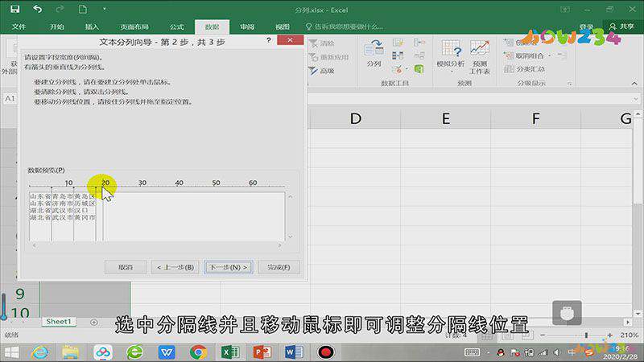Viewport: 644px width, 362px height.
Task: Click data preview scroll-up arrow
Action: tap(291, 197)
